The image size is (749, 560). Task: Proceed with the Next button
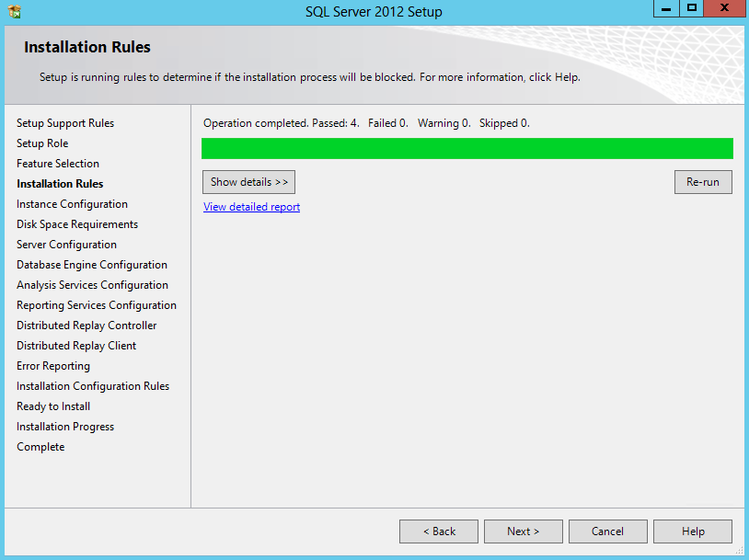(523, 531)
